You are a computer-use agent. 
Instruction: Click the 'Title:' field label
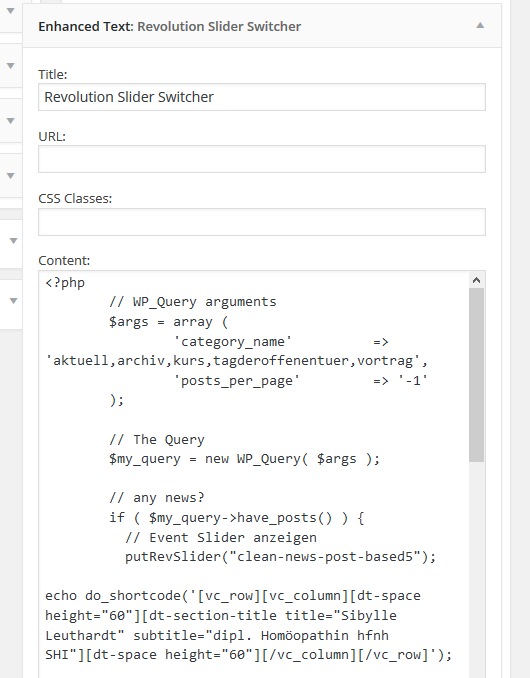click(x=53, y=74)
